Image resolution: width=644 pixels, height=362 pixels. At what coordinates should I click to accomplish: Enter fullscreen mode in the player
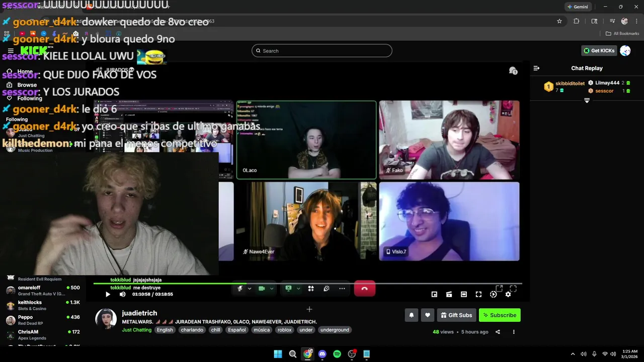[478, 294]
